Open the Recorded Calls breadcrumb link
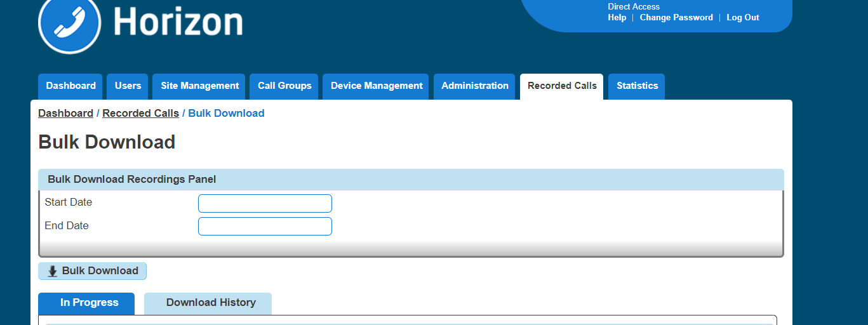 pyautogui.click(x=140, y=114)
